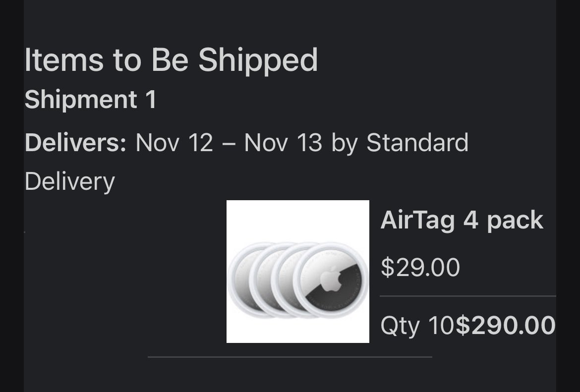This screenshot has width=580, height=392.
Task: Open the AirTag 4 pack product title
Action: click(462, 220)
